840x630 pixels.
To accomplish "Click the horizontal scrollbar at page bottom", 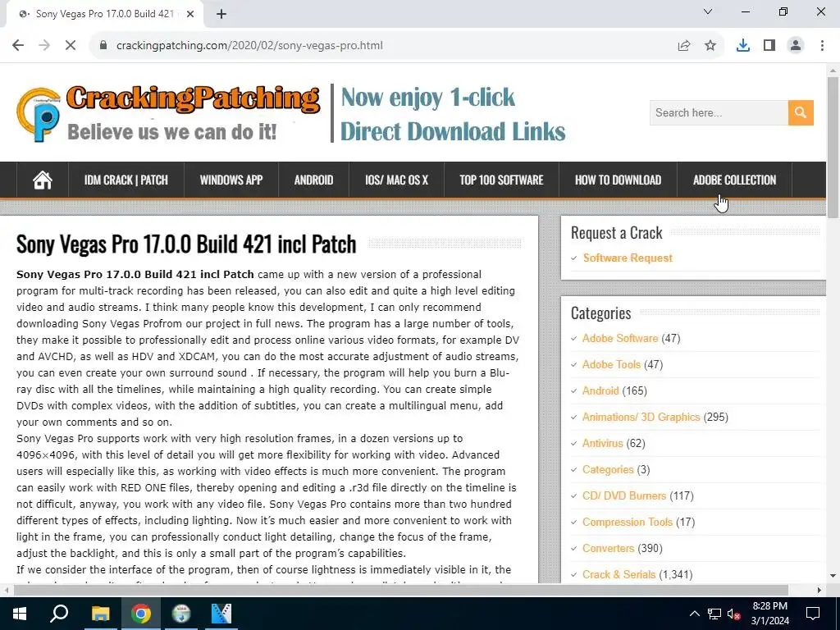I will pos(400,590).
